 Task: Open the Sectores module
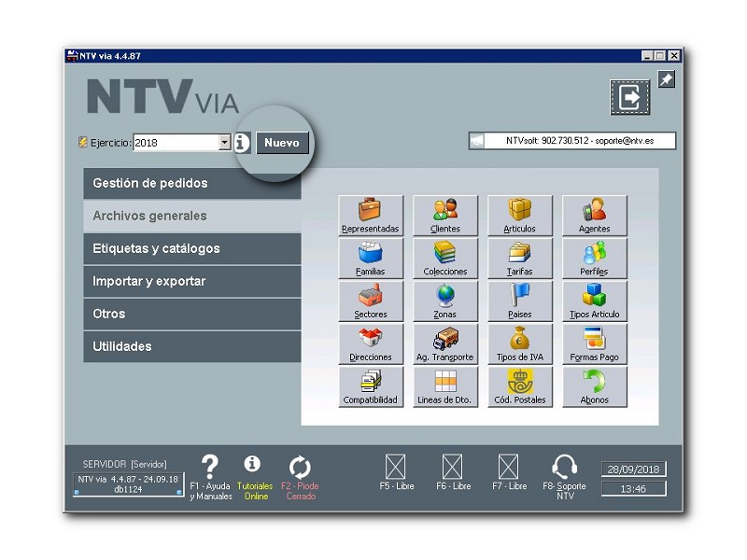[x=371, y=301]
